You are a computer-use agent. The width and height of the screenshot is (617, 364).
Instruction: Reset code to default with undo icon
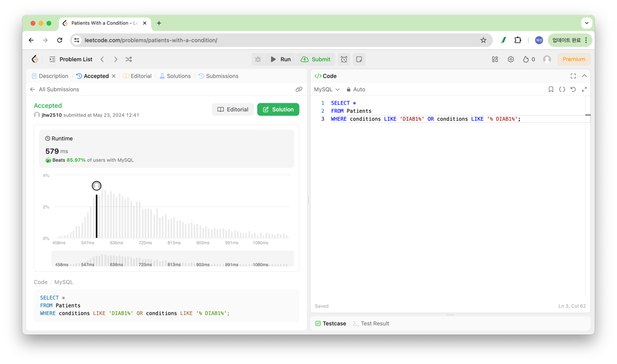(x=573, y=89)
